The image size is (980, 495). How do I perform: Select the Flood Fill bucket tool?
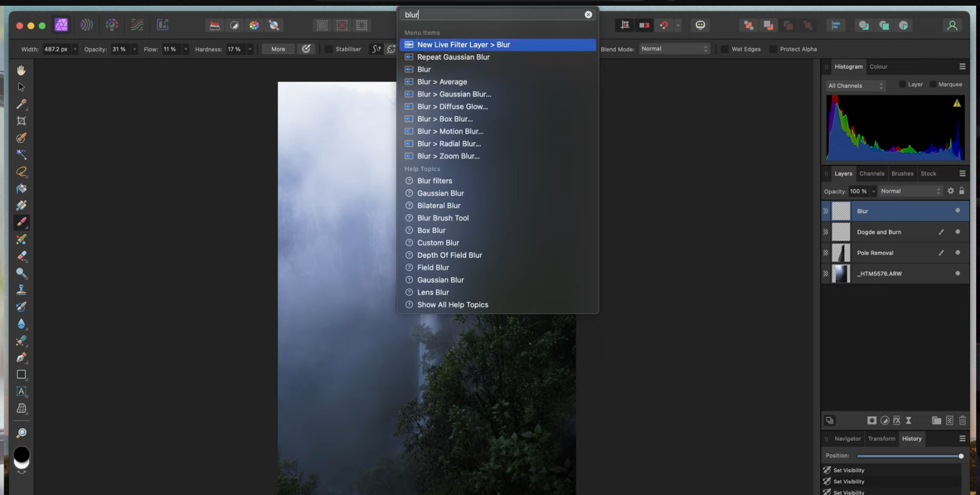tap(21, 188)
